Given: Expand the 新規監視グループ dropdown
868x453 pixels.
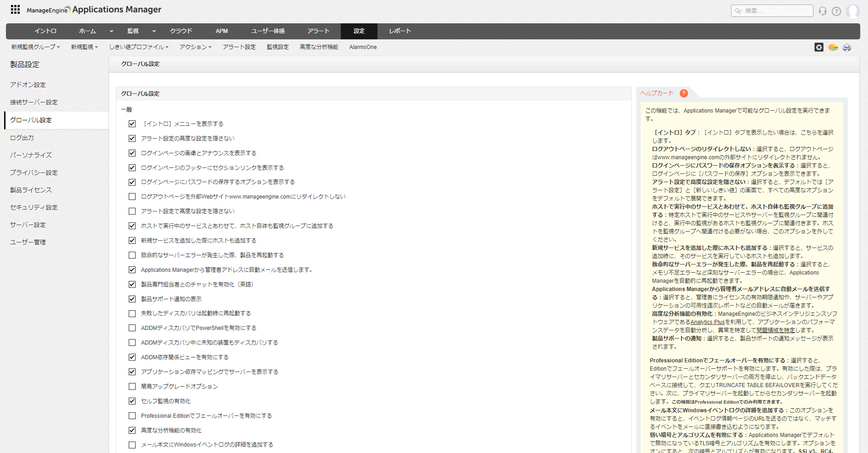Looking at the screenshot, I should (x=36, y=47).
